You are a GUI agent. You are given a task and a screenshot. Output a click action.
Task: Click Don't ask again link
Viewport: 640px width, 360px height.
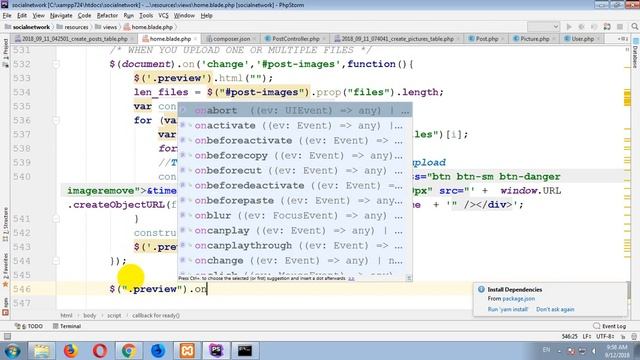pos(555,309)
